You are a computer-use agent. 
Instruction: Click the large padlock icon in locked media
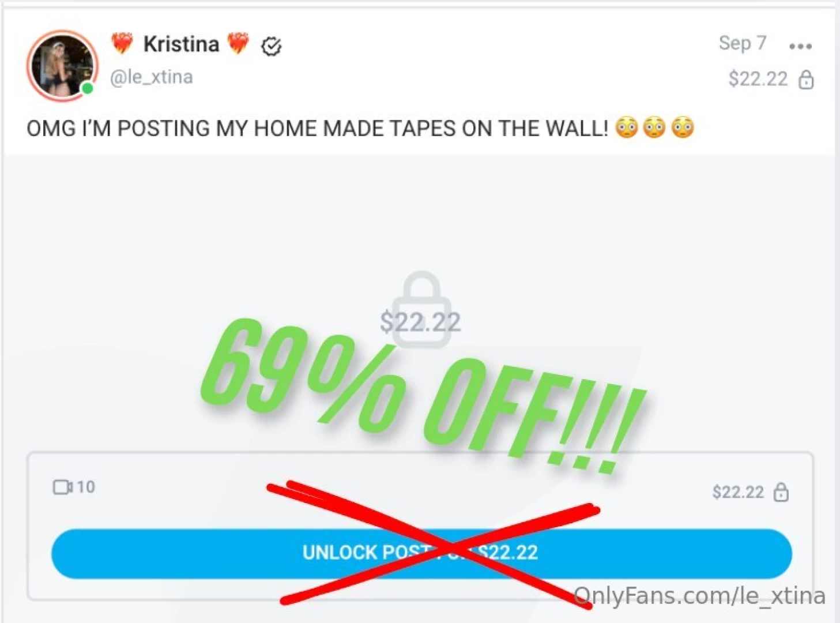coord(421,309)
